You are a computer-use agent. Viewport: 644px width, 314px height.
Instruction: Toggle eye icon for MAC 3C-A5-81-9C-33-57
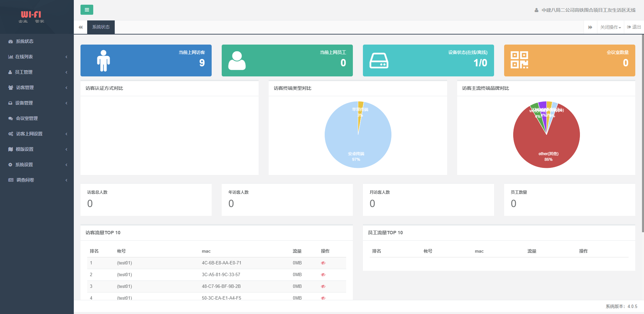coord(323,275)
